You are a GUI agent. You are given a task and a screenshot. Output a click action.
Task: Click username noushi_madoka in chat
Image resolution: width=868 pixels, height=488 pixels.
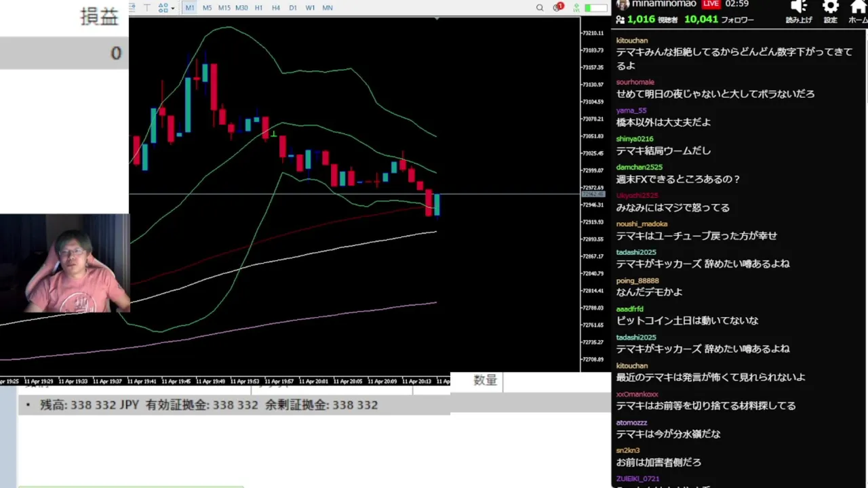tap(642, 224)
